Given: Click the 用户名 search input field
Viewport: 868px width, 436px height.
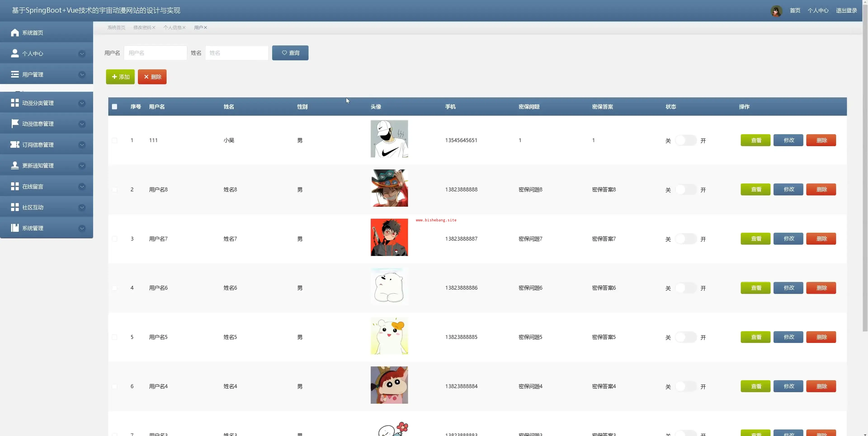Looking at the screenshot, I should pyautogui.click(x=155, y=53).
